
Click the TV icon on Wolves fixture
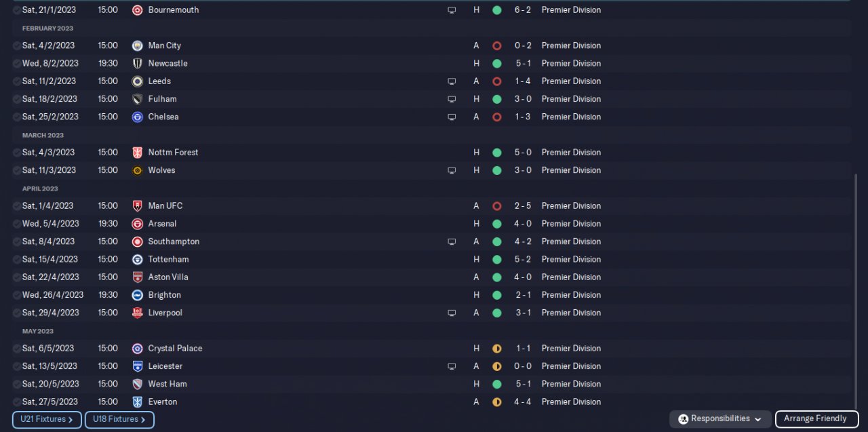(x=452, y=170)
